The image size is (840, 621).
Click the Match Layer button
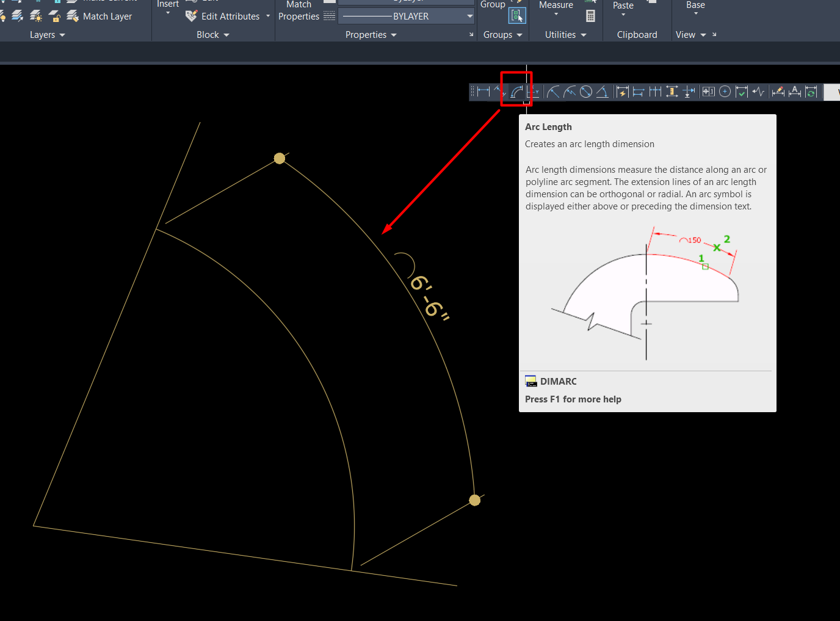click(100, 16)
